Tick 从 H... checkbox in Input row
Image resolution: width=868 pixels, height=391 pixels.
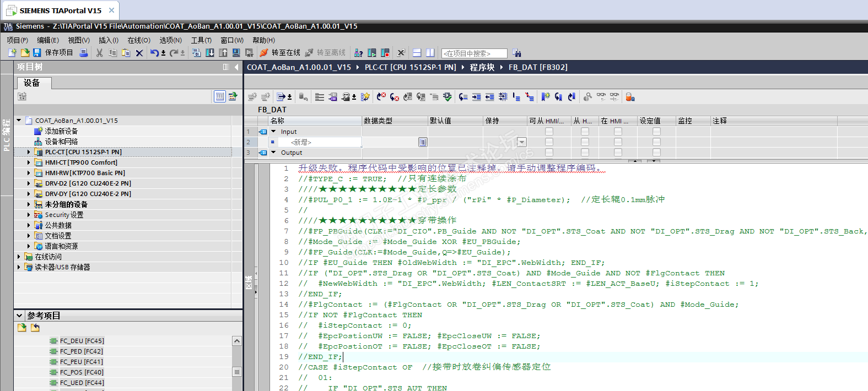coord(585,132)
